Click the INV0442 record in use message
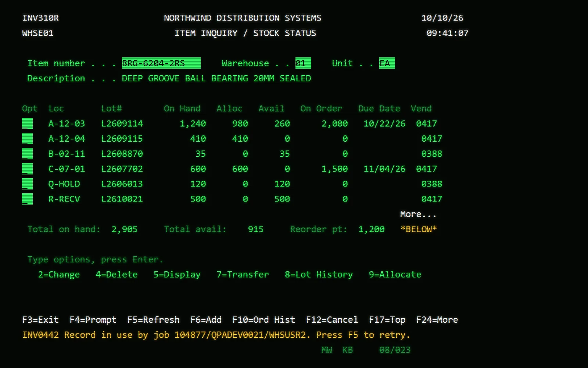This screenshot has height=368, width=588. click(x=216, y=335)
